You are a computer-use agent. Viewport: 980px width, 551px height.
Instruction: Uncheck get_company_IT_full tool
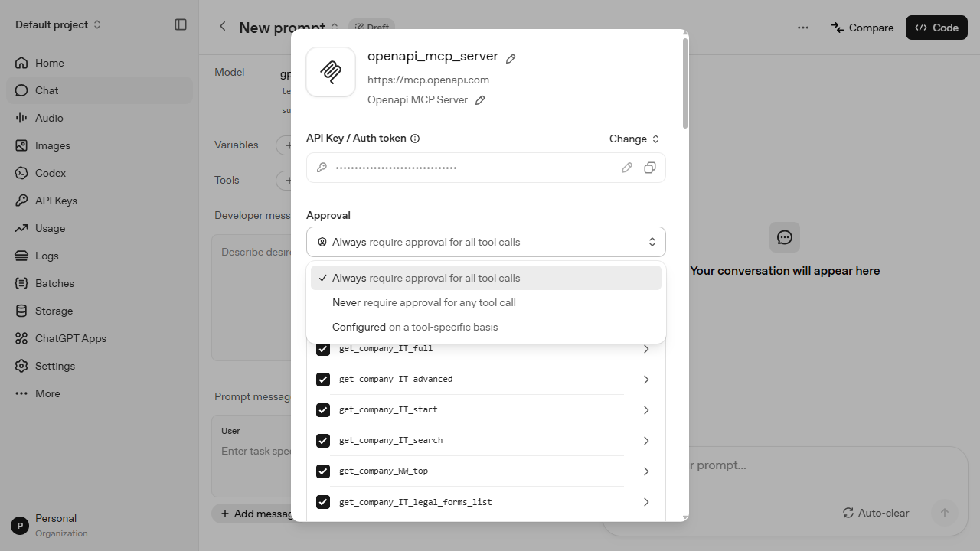coord(323,349)
